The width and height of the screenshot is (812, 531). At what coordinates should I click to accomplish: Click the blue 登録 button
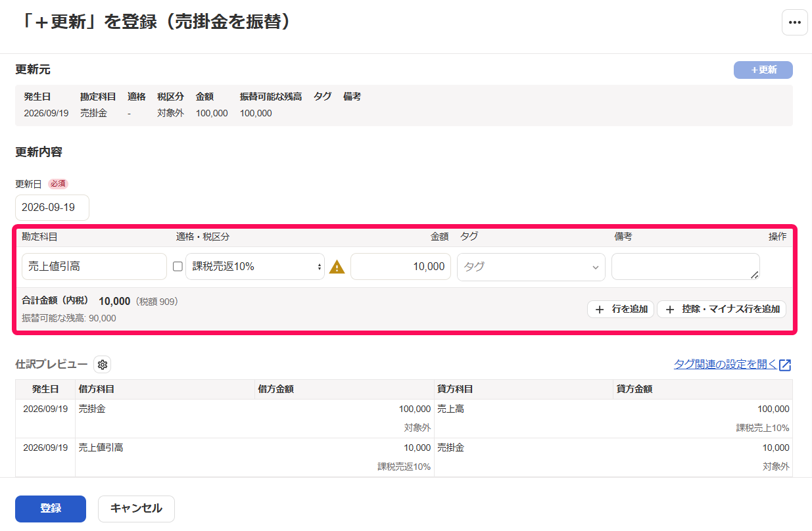tap(51, 509)
